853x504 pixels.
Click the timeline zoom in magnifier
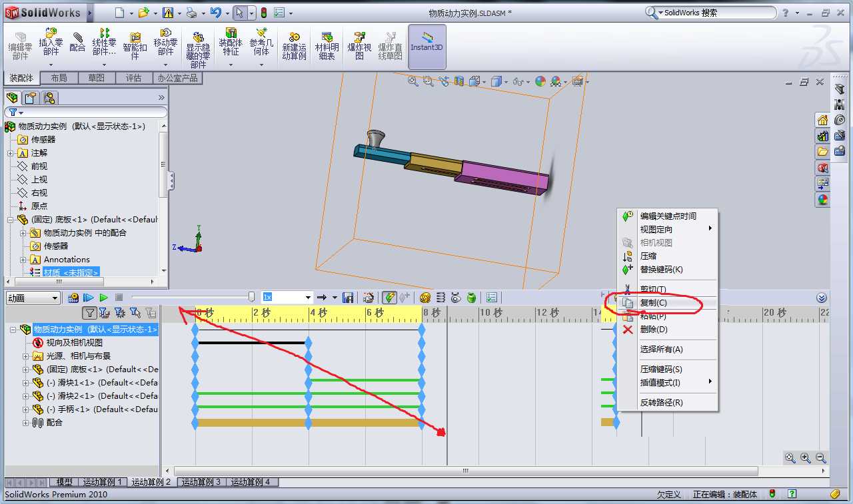(806, 458)
